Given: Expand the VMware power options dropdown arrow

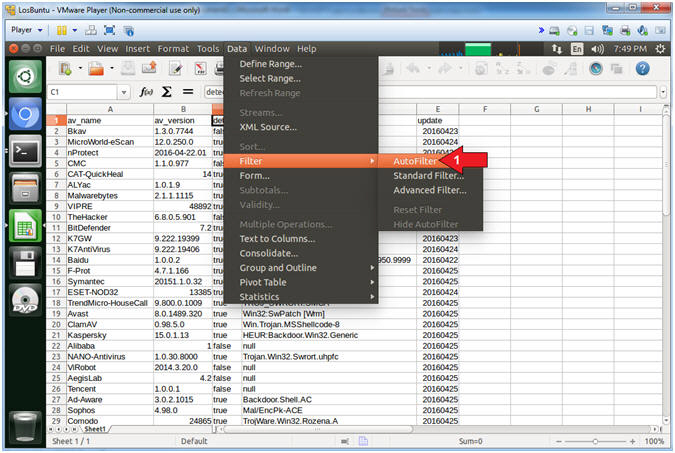Looking at the screenshot, I should (75, 30).
